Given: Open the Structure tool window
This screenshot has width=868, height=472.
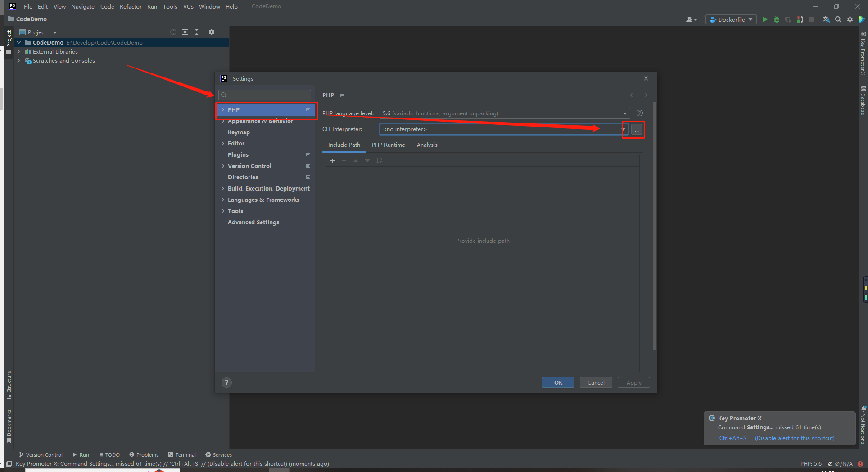Looking at the screenshot, I should click(x=9, y=385).
